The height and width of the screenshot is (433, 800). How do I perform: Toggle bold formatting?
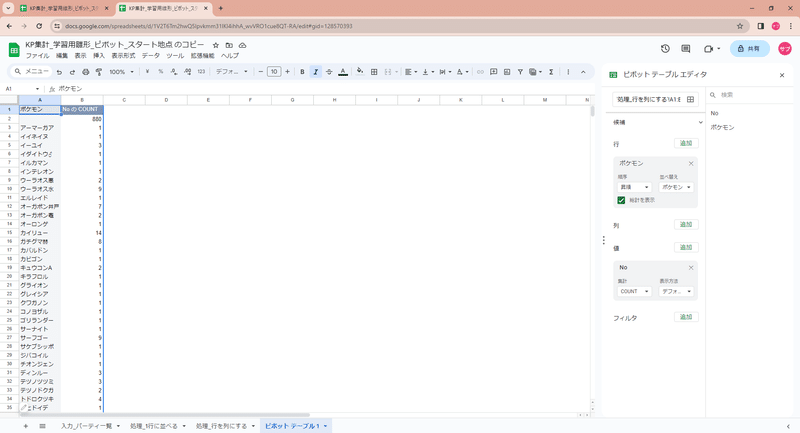[302, 72]
